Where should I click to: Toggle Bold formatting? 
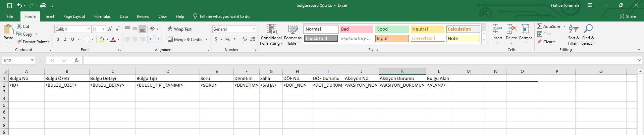(58, 39)
